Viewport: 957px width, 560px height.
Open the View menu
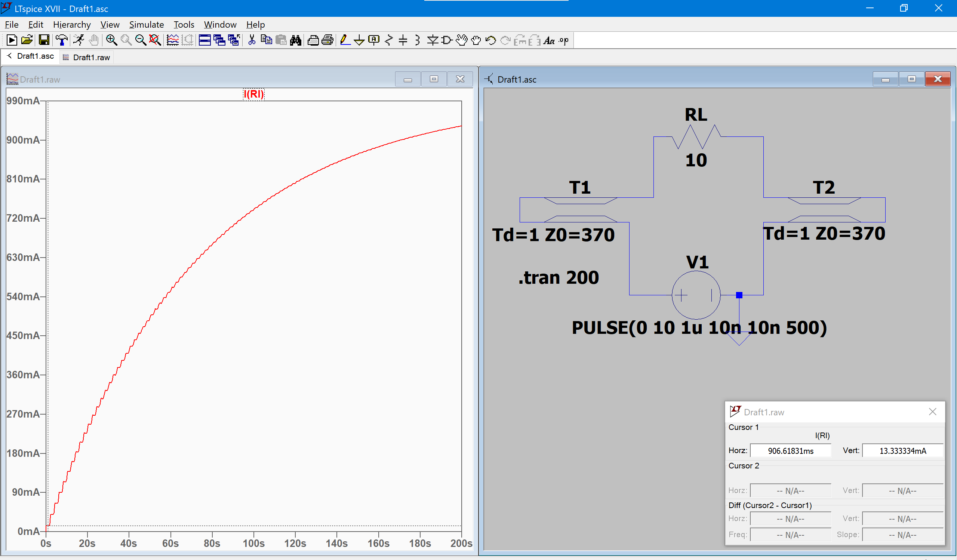coord(110,25)
